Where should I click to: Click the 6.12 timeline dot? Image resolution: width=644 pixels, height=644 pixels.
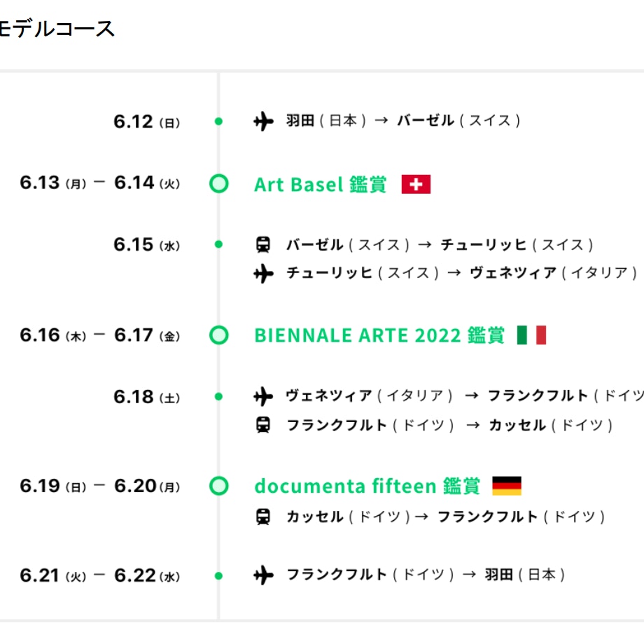(219, 122)
